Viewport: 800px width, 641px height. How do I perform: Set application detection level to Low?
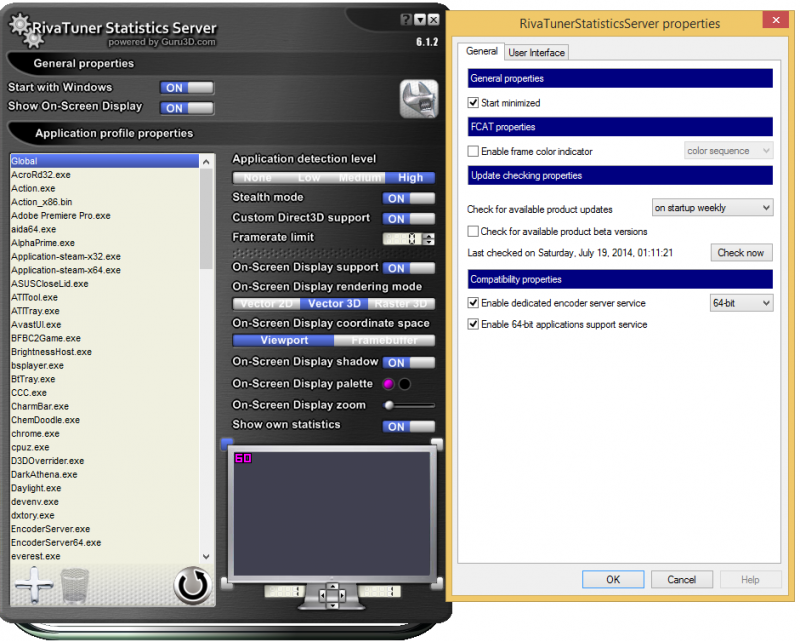coord(309,178)
